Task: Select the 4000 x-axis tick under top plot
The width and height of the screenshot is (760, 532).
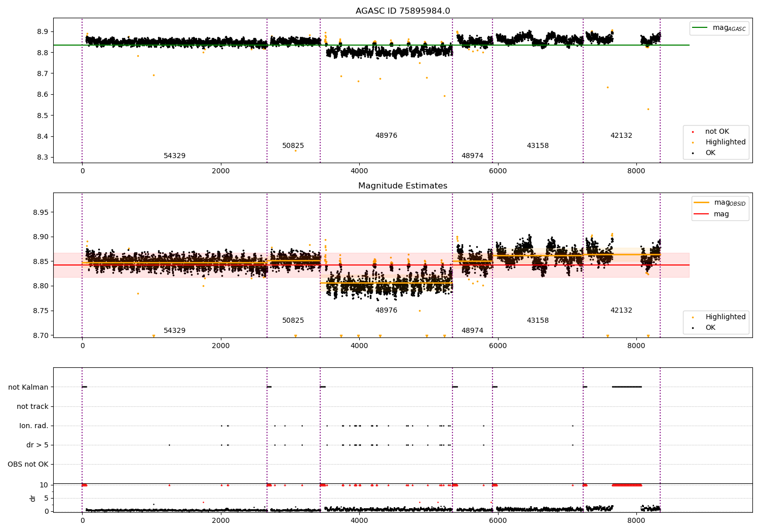Action: point(359,171)
